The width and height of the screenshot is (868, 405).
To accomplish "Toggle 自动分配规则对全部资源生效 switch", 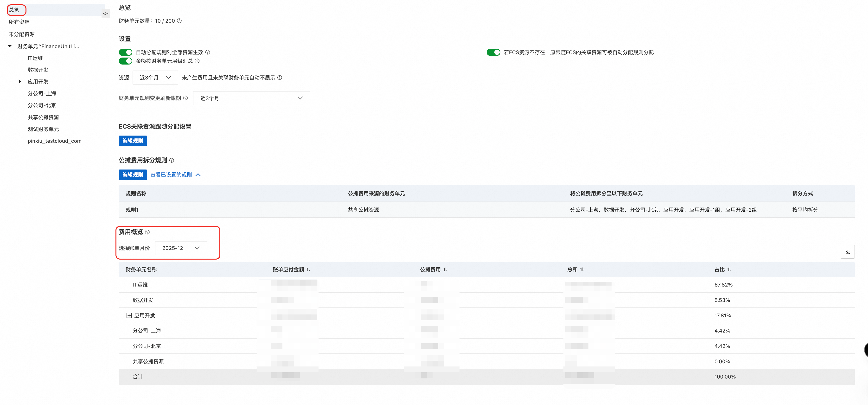I will tap(125, 52).
